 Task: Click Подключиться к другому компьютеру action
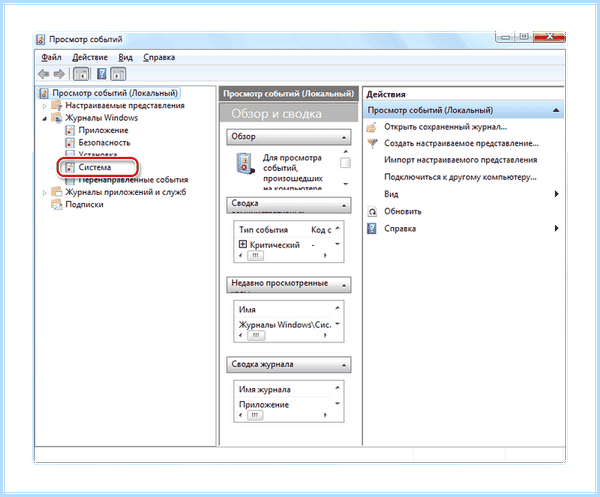(460, 177)
